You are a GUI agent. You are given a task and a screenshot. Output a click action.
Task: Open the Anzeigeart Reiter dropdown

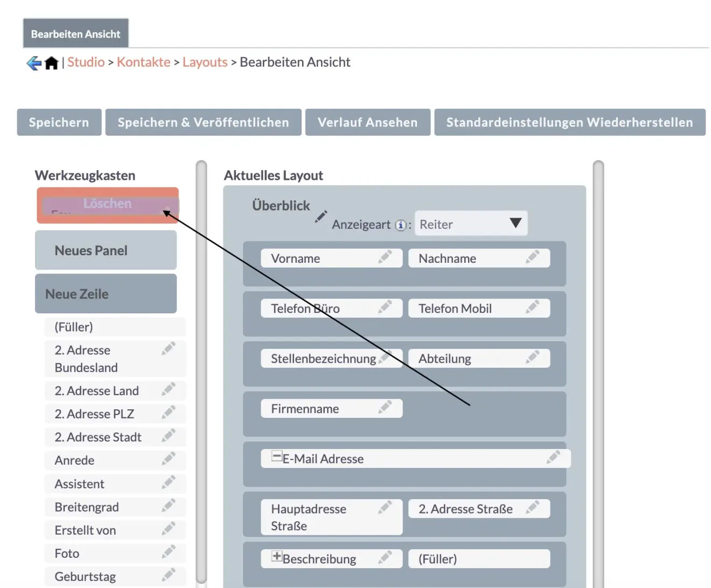click(x=471, y=224)
